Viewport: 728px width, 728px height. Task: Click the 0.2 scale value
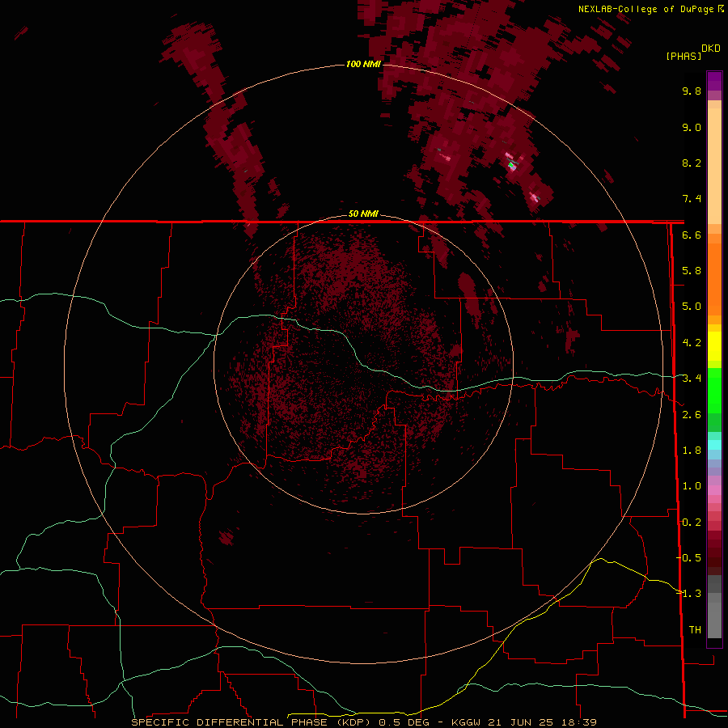point(692,523)
